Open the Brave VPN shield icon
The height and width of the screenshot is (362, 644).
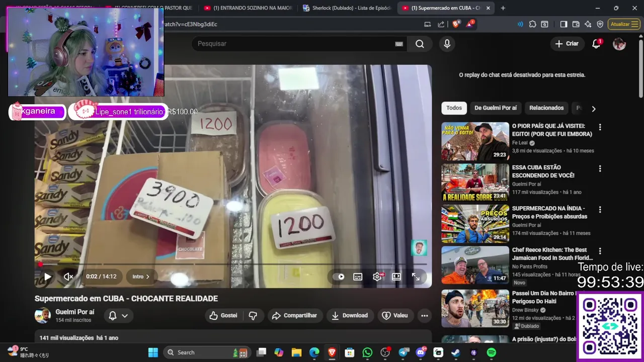pos(600,24)
